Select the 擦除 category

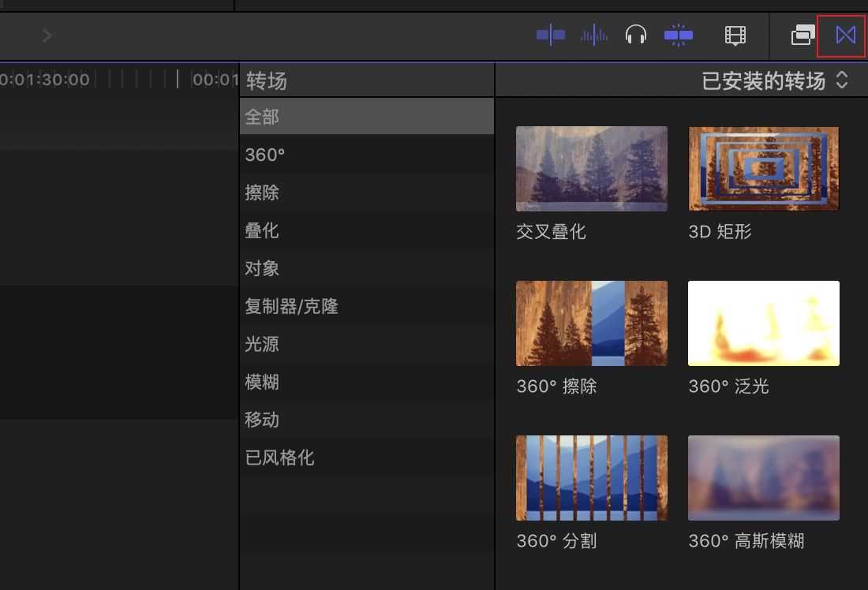click(x=366, y=192)
